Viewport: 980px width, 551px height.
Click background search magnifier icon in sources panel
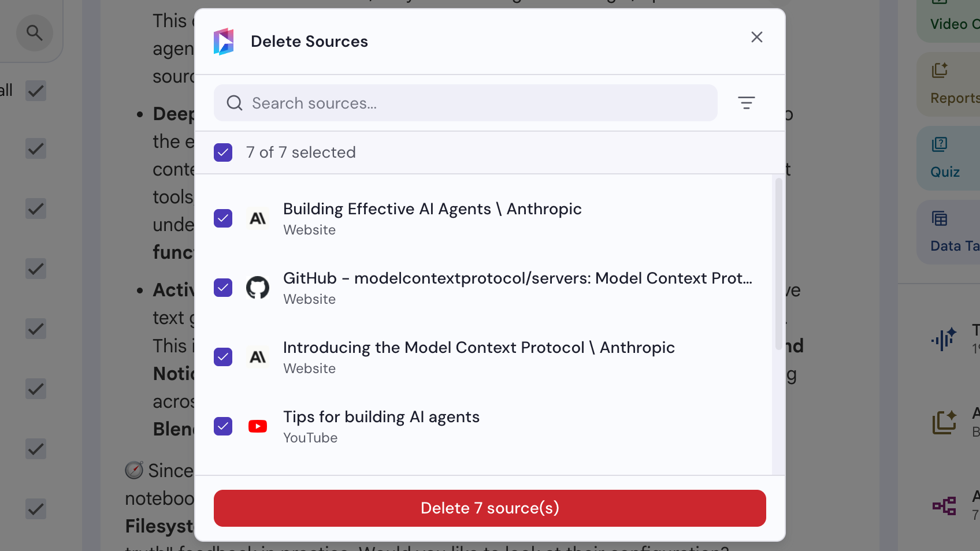pos(35,33)
